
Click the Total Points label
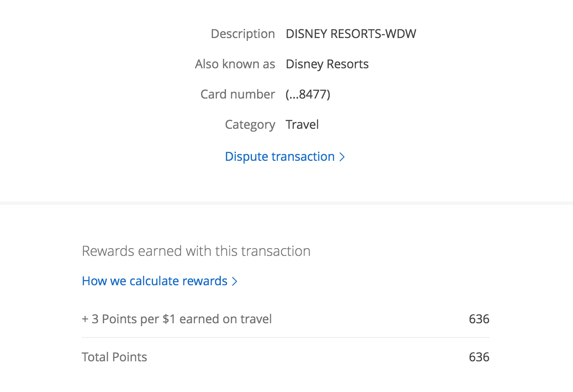pyautogui.click(x=114, y=357)
